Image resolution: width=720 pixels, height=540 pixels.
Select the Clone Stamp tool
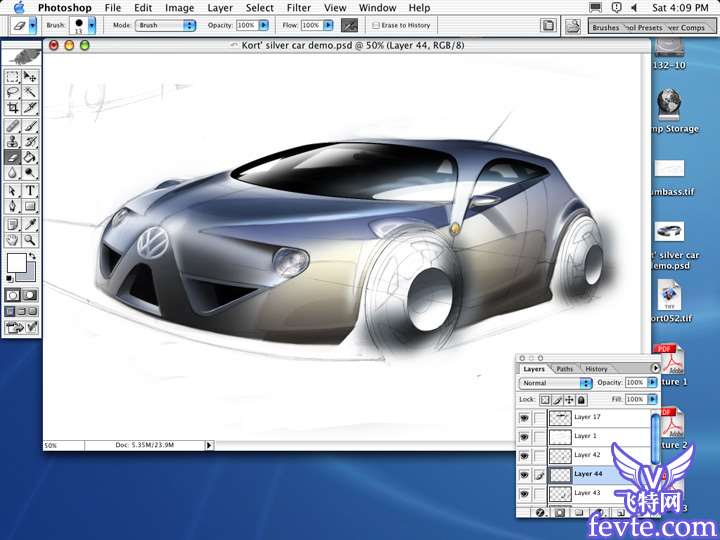point(12,141)
